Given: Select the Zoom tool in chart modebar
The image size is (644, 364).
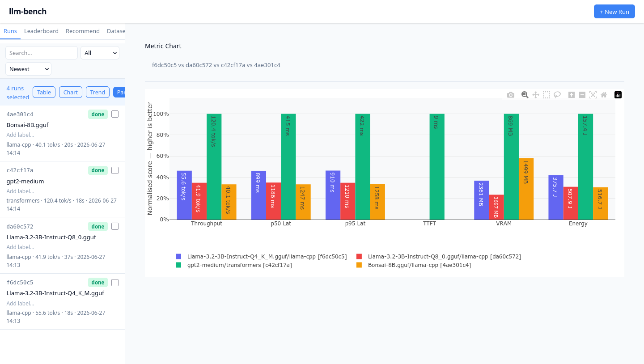Looking at the screenshot, I should click(525, 95).
